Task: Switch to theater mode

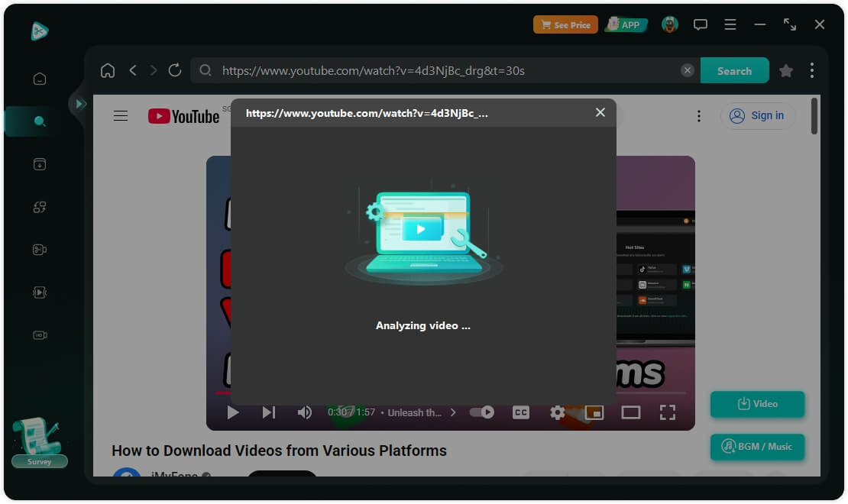Action: point(630,412)
